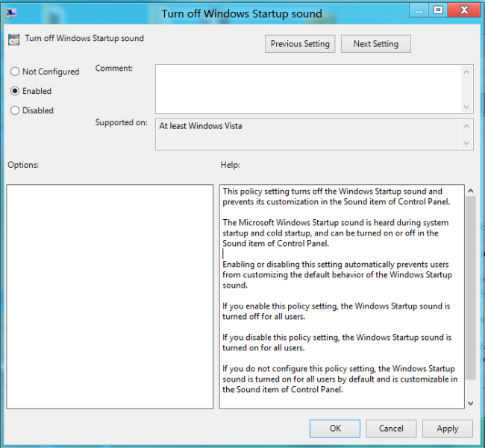Click inside the Comment text box

click(x=308, y=89)
